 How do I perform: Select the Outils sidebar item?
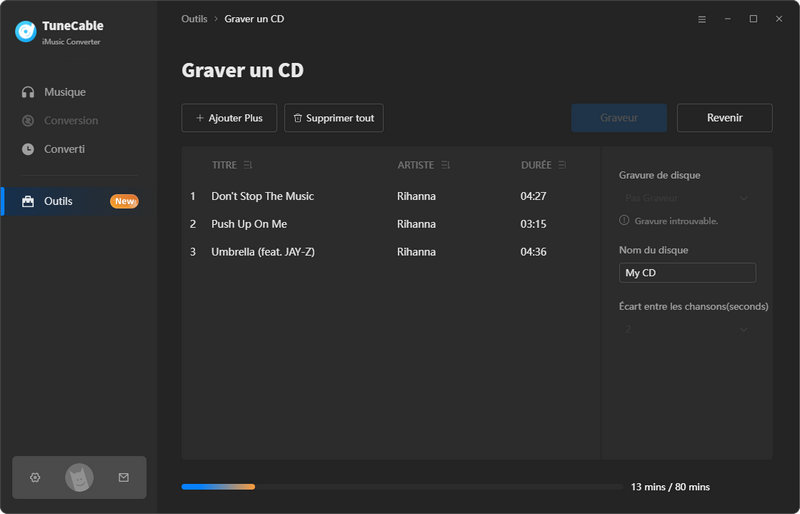58,201
